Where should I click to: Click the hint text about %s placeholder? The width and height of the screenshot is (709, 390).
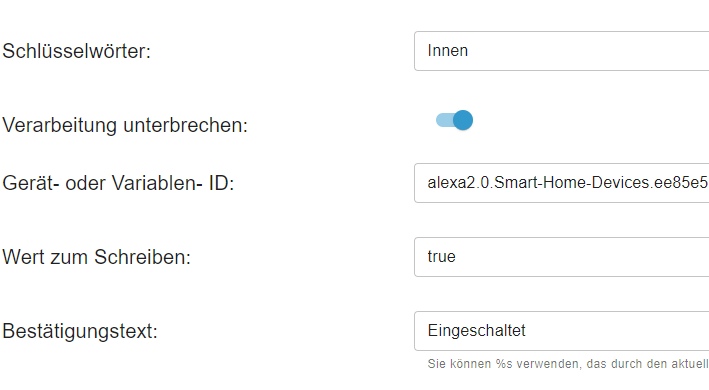point(568,364)
